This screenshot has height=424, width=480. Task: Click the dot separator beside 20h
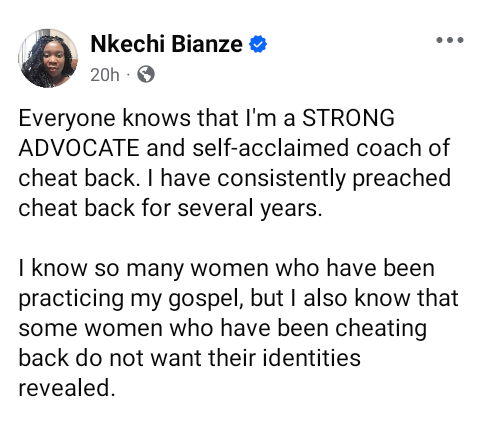(128, 75)
